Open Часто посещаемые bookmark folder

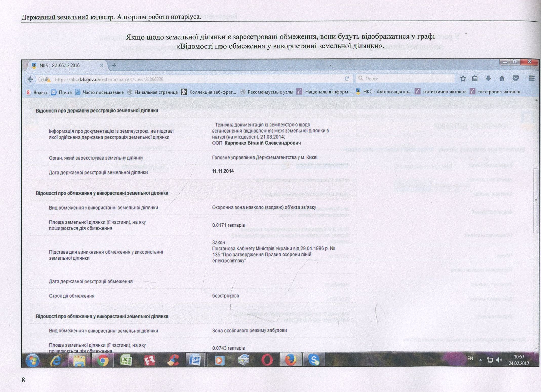click(99, 92)
